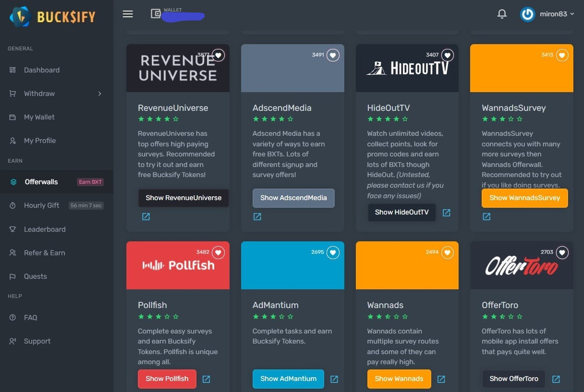
Task: Click the RevenueUniverse star rating
Action: click(x=158, y=119)
